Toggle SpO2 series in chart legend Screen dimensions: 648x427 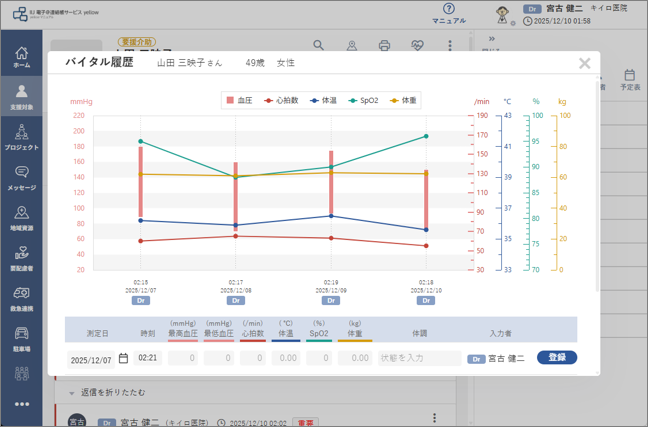tap(364, 100)
